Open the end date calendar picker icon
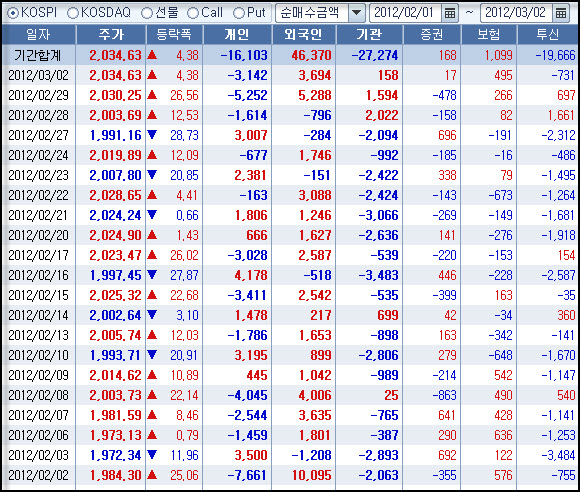 561,13
